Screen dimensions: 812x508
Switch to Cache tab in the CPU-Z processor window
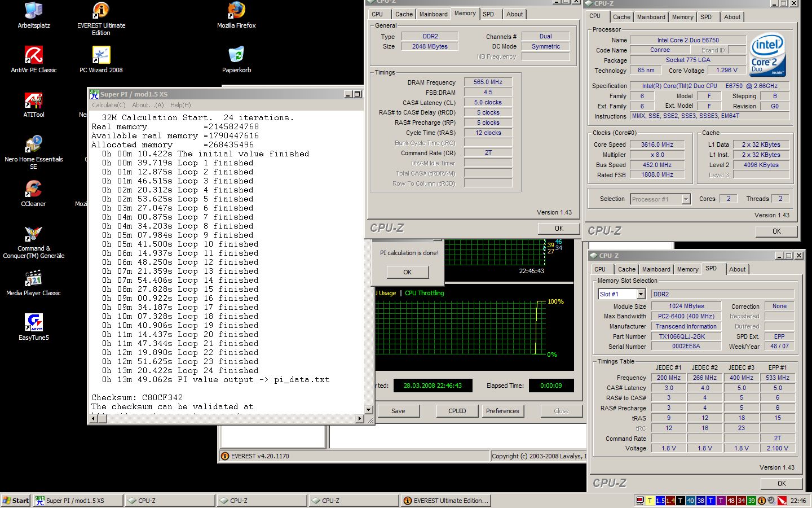click(621, 17)
